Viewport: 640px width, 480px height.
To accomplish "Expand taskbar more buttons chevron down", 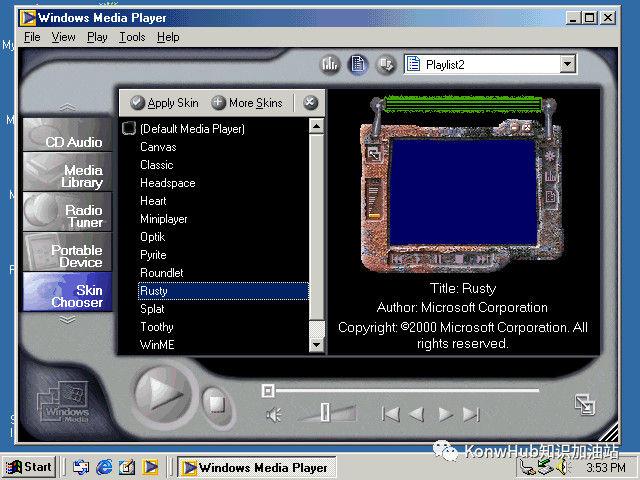I will coord(67,320).
